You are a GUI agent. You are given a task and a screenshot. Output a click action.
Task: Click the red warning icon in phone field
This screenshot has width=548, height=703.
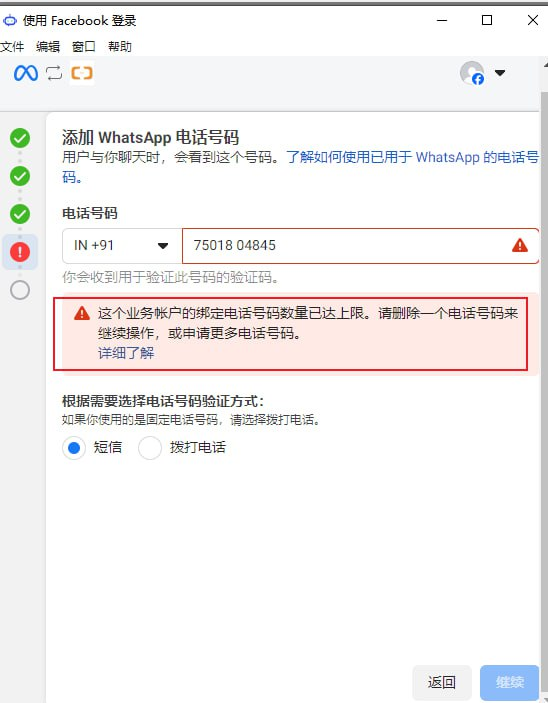(520, 245)
